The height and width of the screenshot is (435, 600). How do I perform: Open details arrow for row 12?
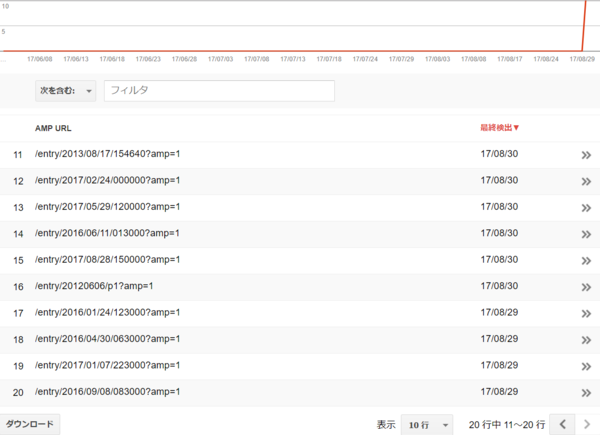click(x=586, y=182)
